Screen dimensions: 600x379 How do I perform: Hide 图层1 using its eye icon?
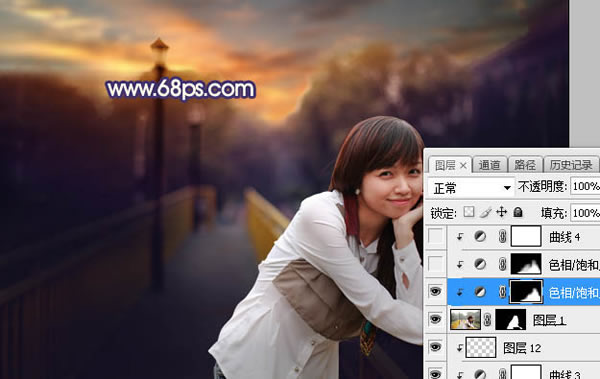435,319
